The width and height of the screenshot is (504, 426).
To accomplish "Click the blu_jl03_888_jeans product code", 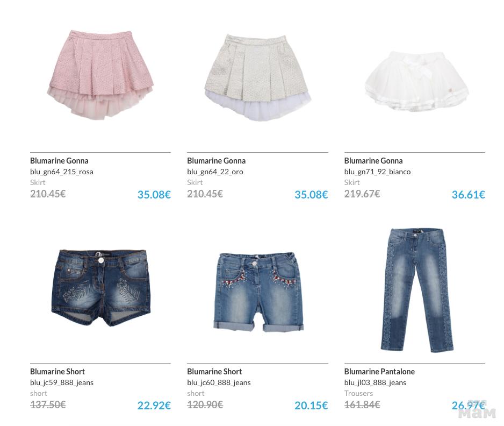I will click(375, 382).
